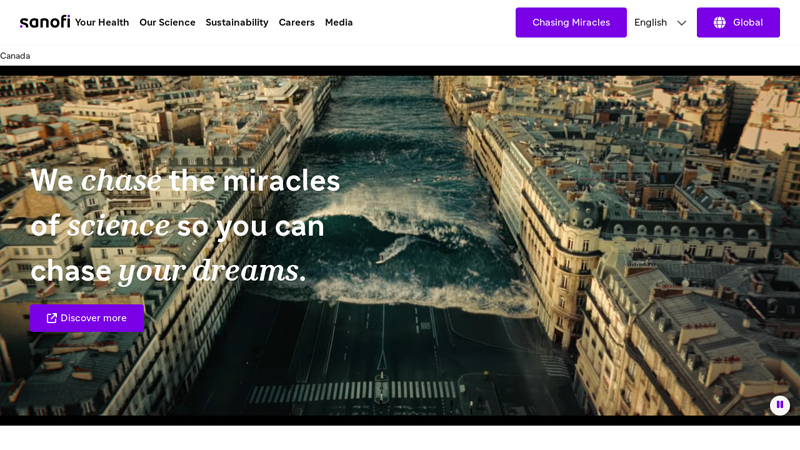
Task: Open the Media menu
Action: tap(339, 22)
